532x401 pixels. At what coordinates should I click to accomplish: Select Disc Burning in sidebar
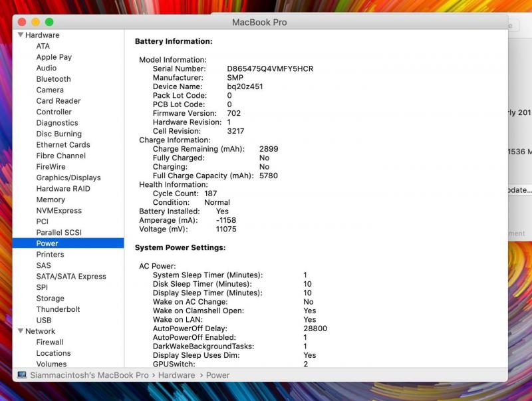[59, 134]
